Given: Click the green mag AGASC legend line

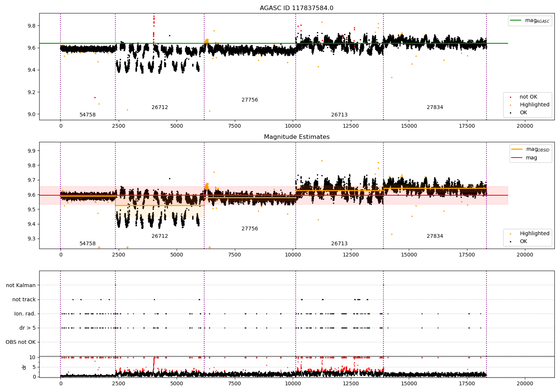Looking at the screenshot, I should (x=516, y=21).
